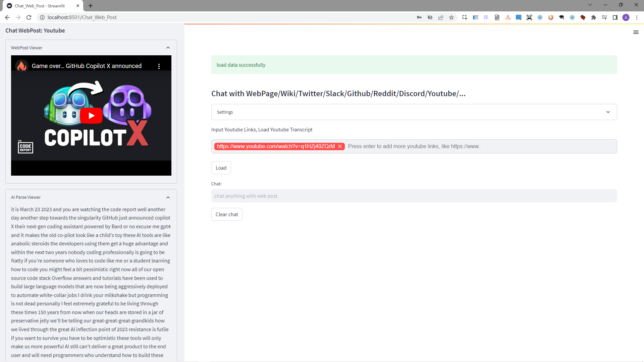
Task: Play the Copilot X YouTube video
Action: (x=91, y=115)
